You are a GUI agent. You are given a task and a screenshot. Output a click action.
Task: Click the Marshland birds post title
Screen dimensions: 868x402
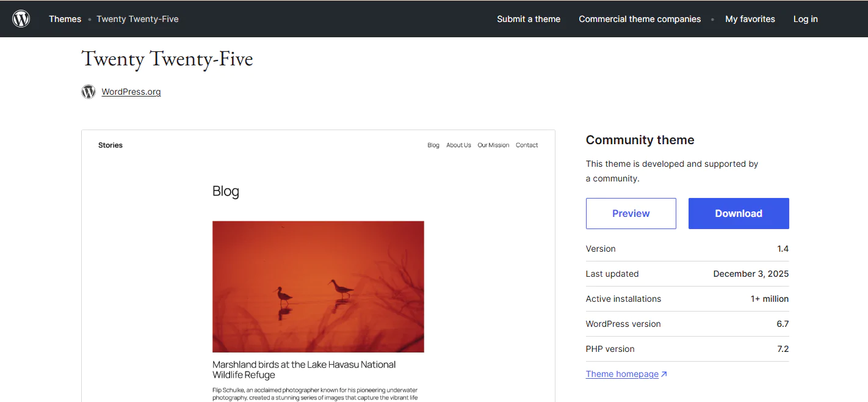tap(304, 370)
